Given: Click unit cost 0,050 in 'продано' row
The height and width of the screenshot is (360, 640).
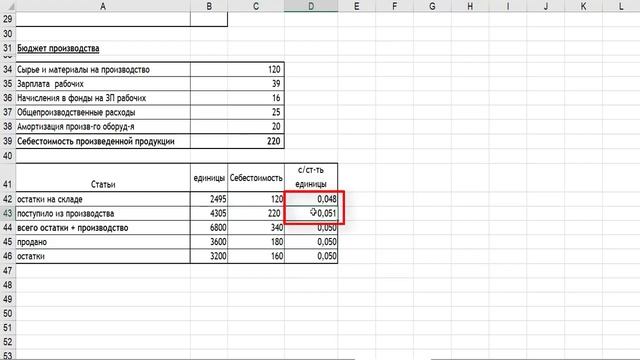Looking at the screenshot, I should click(311, 242).
